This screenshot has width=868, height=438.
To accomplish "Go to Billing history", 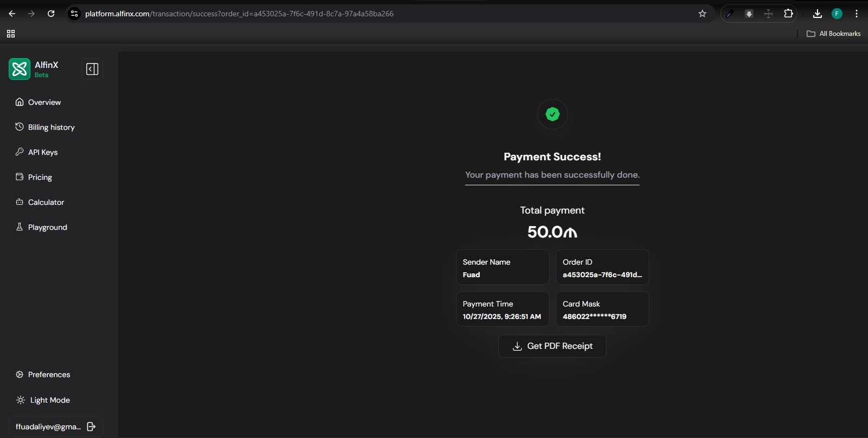I will 51,127.
